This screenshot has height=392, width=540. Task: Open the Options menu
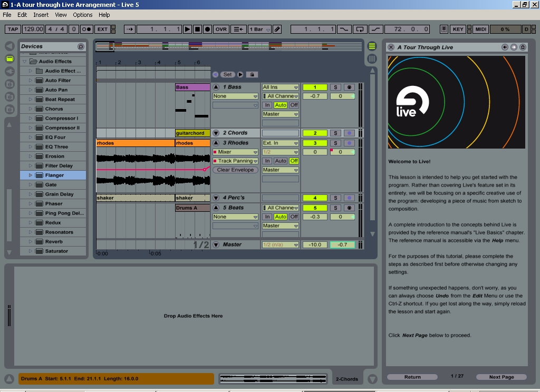click(83, 15)
